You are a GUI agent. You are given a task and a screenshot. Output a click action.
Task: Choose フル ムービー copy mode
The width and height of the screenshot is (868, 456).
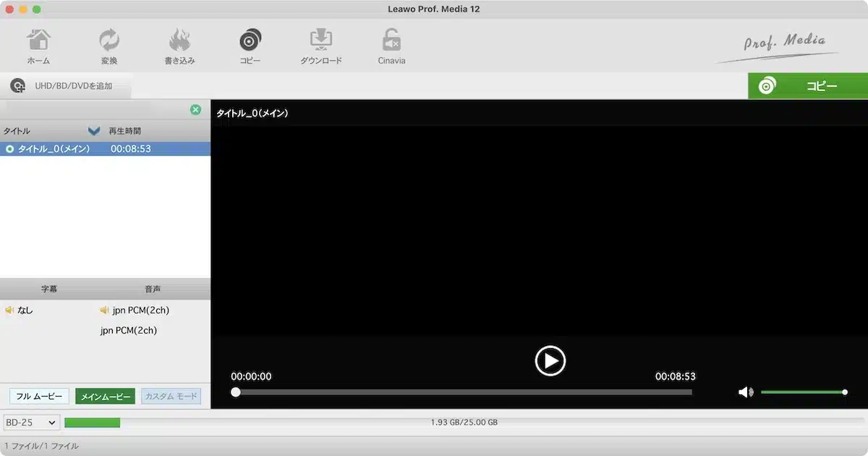click(39, 397)
